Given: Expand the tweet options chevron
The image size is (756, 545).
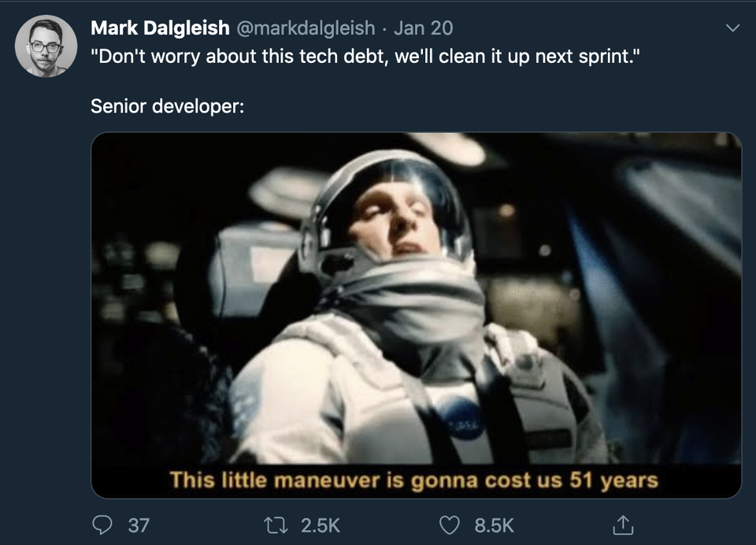Looking at the screenshot, I should (x=733, y=28).
